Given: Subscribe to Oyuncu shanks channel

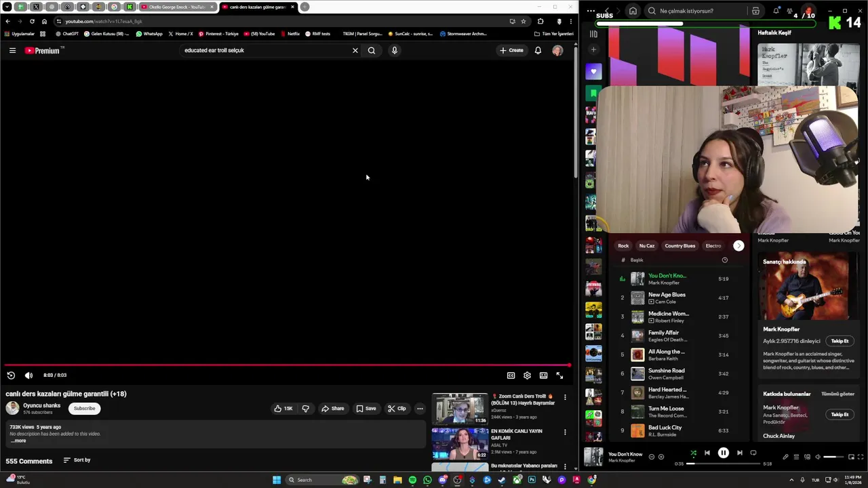Looking at the screenshot, I should tap(85, 408).
